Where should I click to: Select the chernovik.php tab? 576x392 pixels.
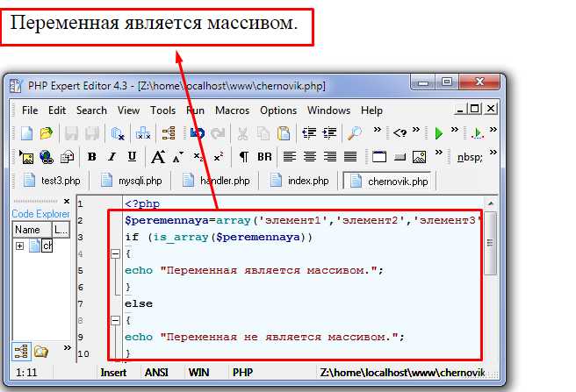(x=388, y=181)
